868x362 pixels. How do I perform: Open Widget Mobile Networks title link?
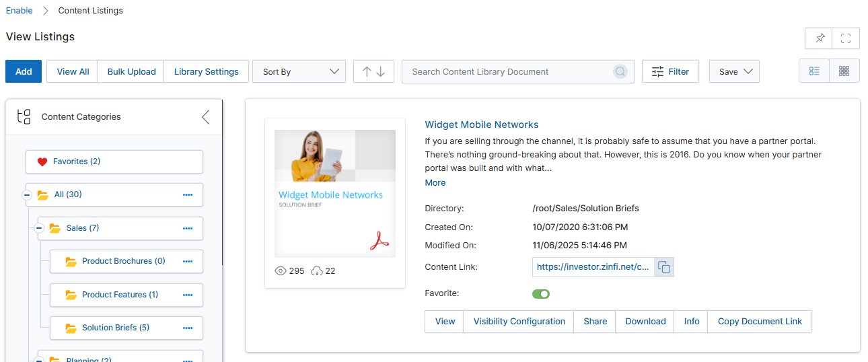[x=482, y=124]
